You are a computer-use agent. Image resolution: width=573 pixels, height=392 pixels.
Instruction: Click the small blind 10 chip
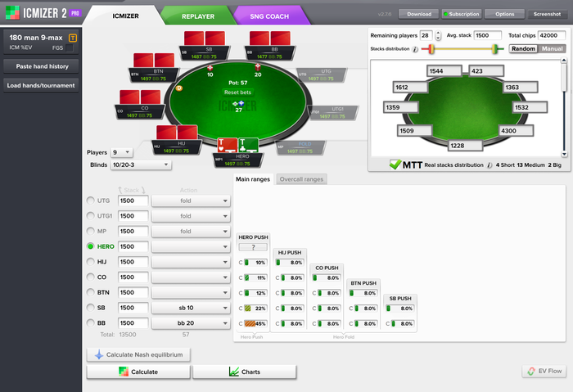(x=210, y=68)
